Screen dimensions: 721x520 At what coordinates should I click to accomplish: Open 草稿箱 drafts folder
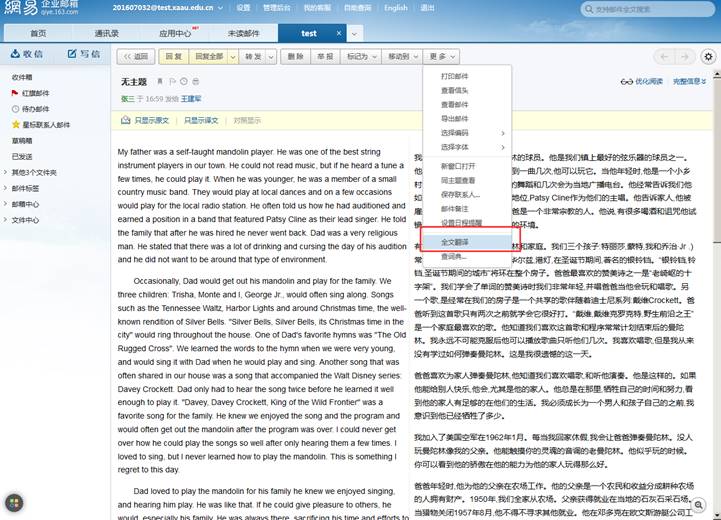[22, 141]
